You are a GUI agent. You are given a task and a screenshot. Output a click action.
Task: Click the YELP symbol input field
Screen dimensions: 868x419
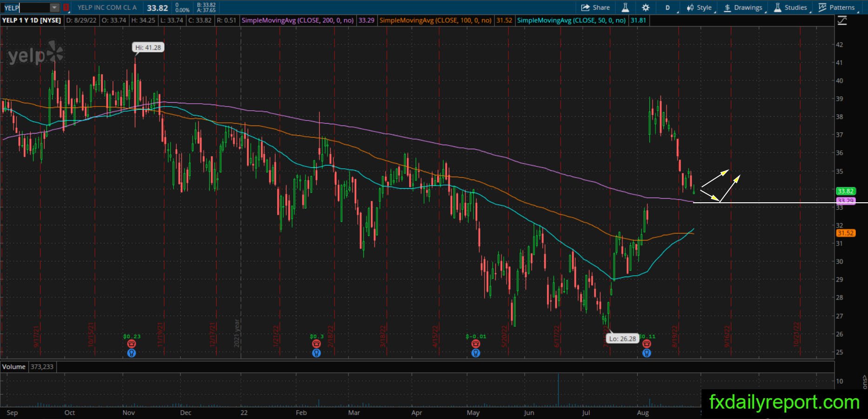[26, 7]
